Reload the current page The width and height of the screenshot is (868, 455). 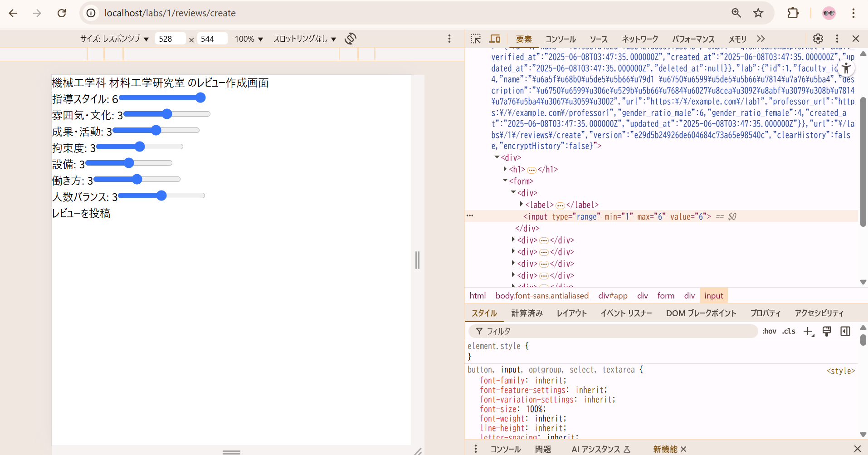point(62,13)
